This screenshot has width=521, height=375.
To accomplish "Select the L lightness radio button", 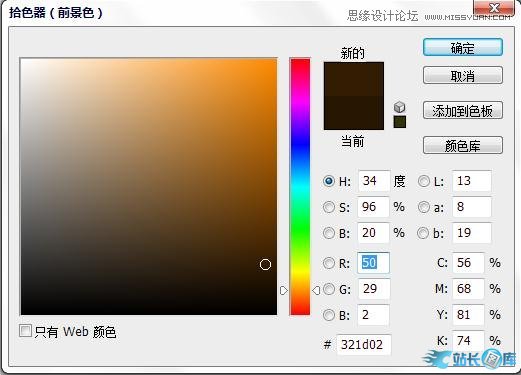I will click(x=424, y=181).
